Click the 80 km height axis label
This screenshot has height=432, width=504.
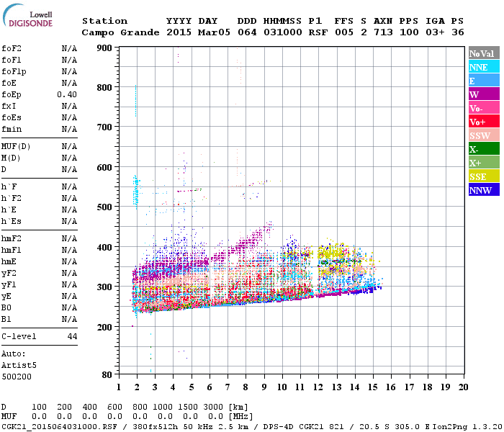coord(107,375)
